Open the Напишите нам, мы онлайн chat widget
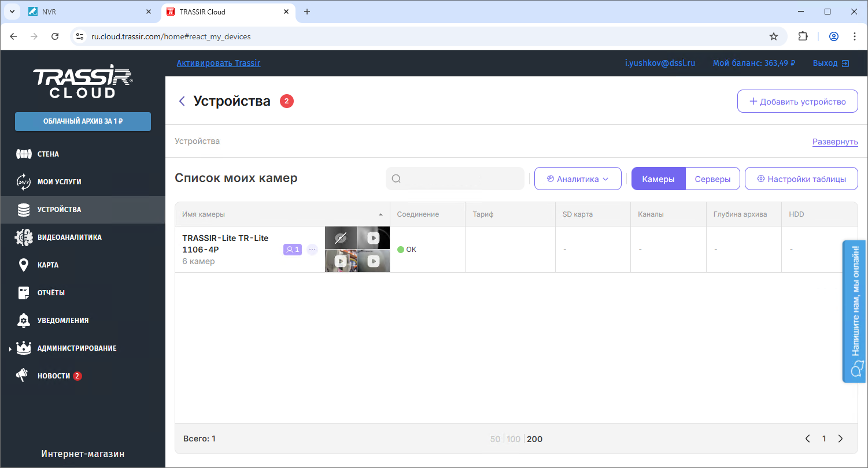868x468 pixels. pyautogui.click(x=854, y=311)
